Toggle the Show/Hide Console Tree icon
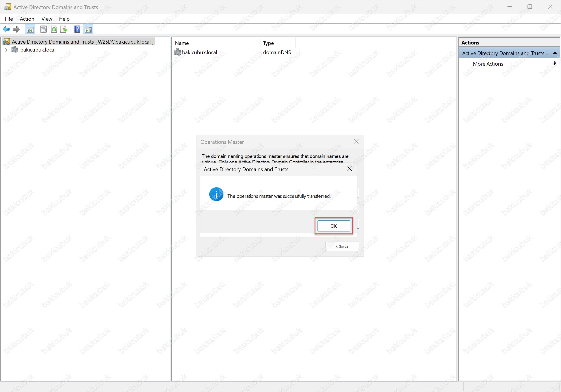 pyautogui.click(x=30, y=29)
